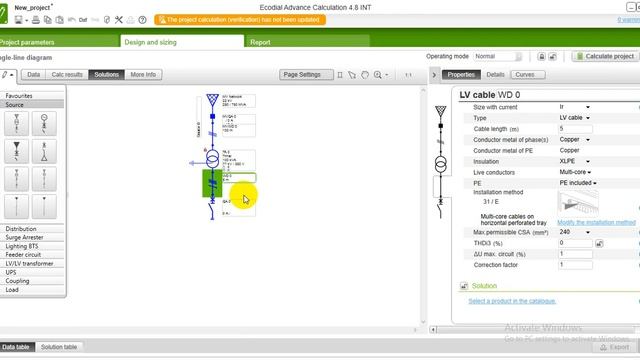Click the locked padlock icon

pyautogui.click(x=542, y=57)
